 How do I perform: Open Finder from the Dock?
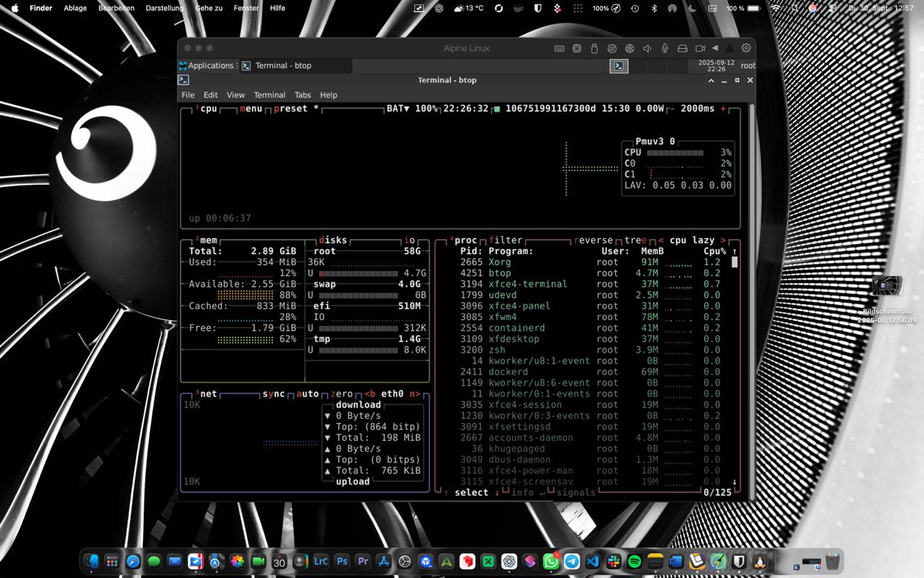[x=91, y=561]
